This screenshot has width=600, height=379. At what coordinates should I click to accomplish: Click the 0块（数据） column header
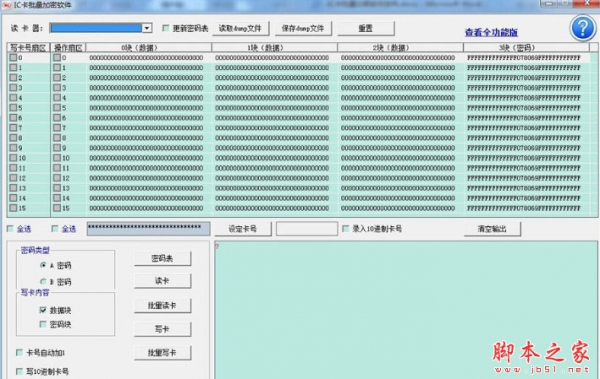pyautogui.click(x=148, y=48)
